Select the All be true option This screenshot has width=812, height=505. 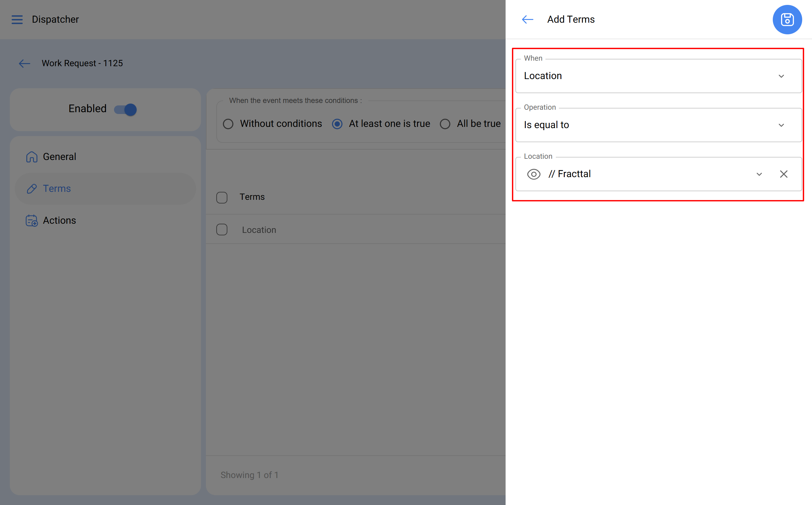[x=445, y=124]
